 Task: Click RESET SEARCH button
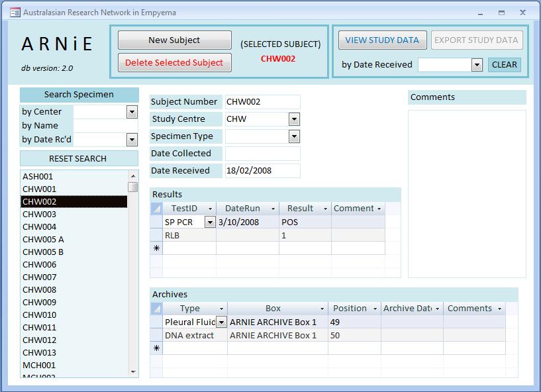click(x=78, y=159)
